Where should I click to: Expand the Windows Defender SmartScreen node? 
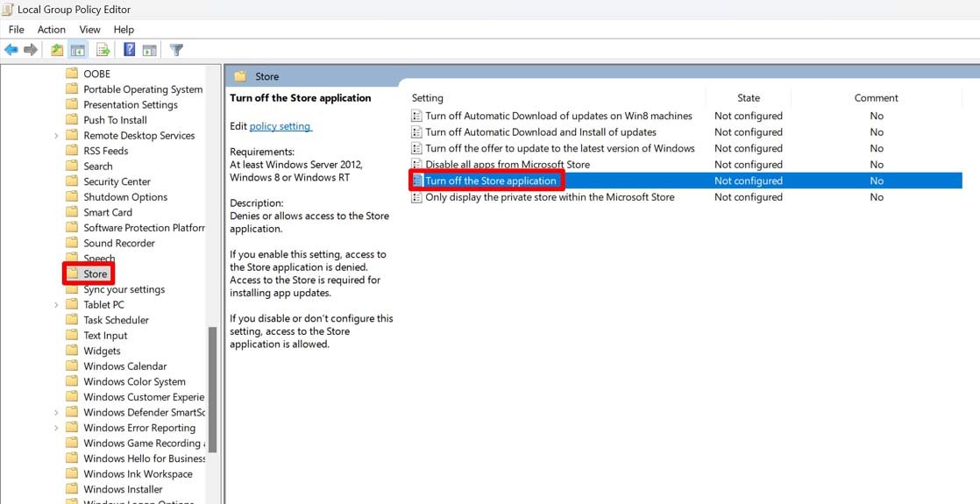point(56,413)
